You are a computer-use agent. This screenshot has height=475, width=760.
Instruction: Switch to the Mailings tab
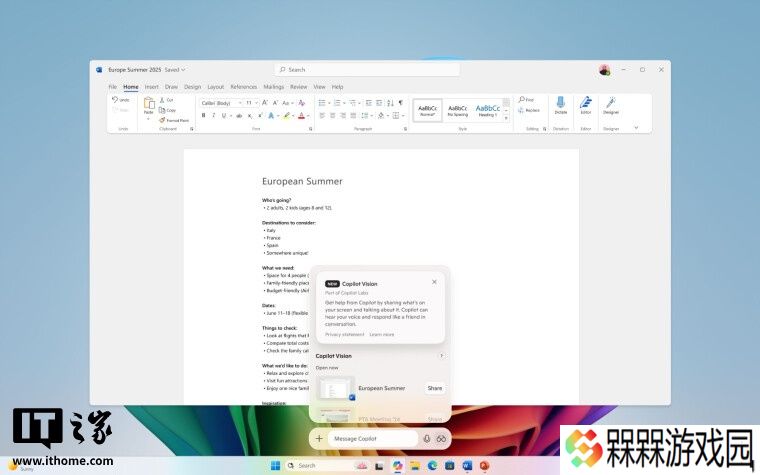point(273,87)
